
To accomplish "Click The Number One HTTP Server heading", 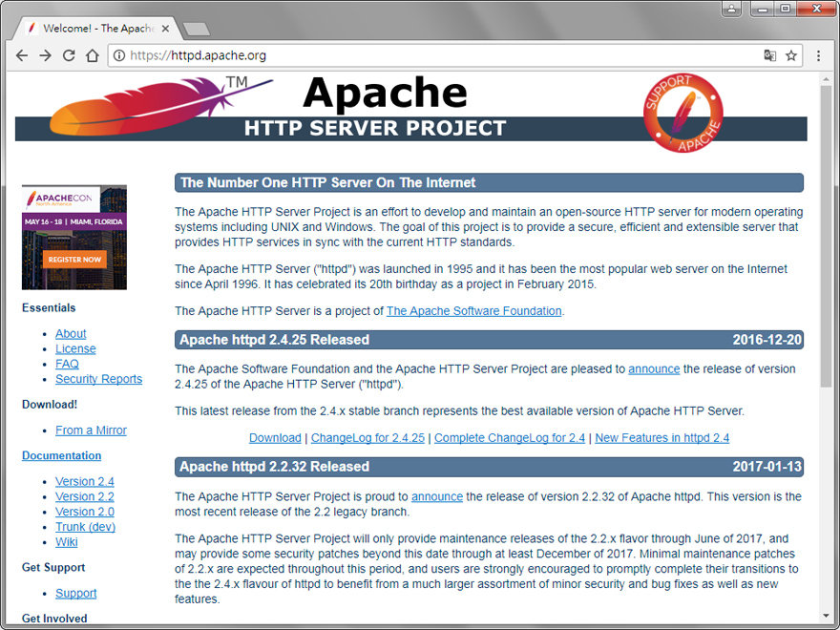I will 327,182.
